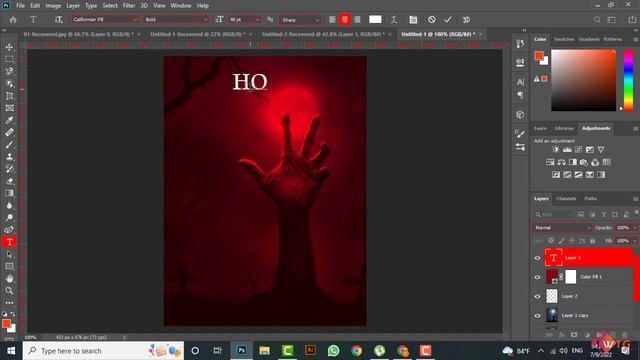Screen dimensions: 640x360
Task: Select the Frame tool
Action: coord(9,108)
